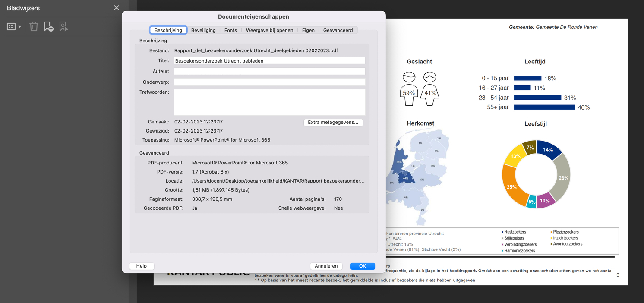Screen dimensions: 644x303
Task: Select the Beschrijving tab
Action: tap(168, 30)
